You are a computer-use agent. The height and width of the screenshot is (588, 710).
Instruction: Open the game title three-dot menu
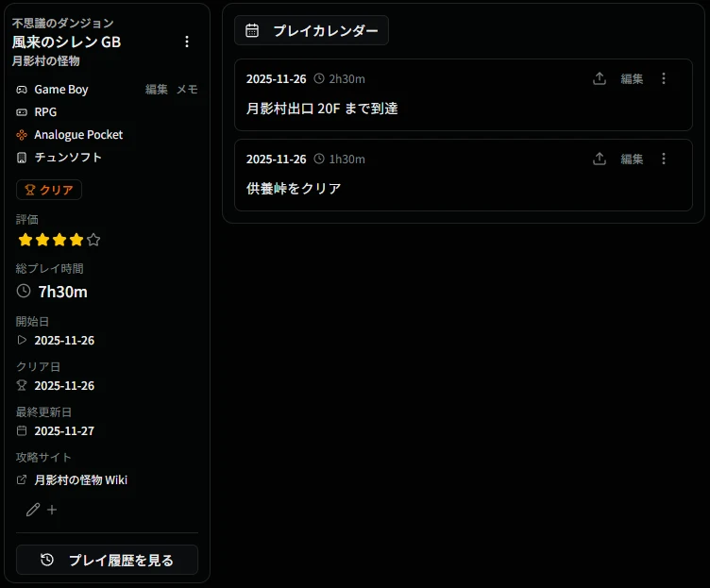[187, 42]
